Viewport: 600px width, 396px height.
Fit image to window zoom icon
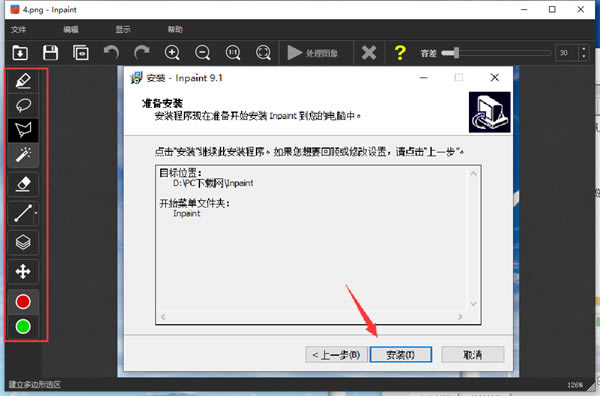click(x=263, y=53)
